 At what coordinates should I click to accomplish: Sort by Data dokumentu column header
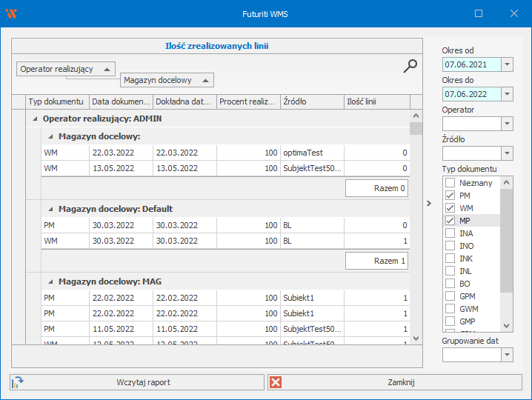pos(121,101)
